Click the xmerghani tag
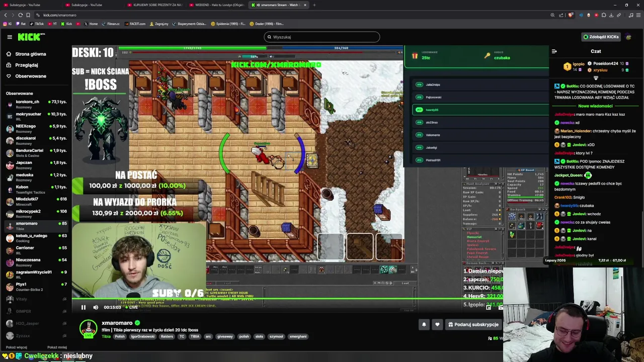Screen dimensions: 644x362 pos(298,336)
